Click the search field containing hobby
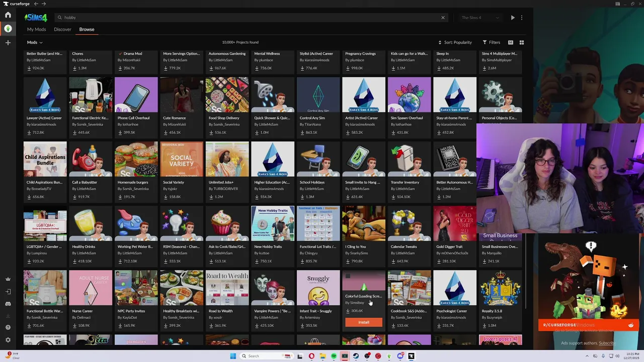This screenshot has height=362, width=644. (x=252, y=18)
